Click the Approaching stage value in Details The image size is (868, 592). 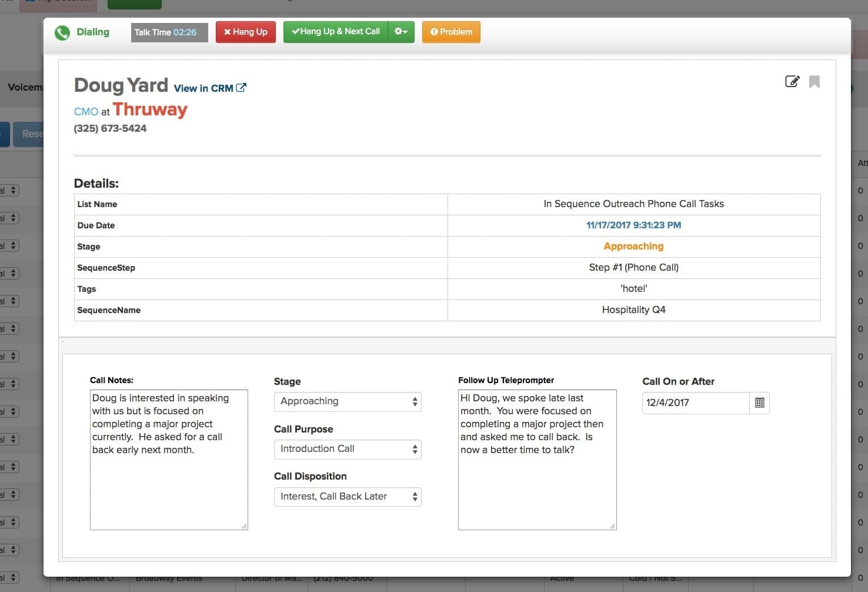point(633,247)
